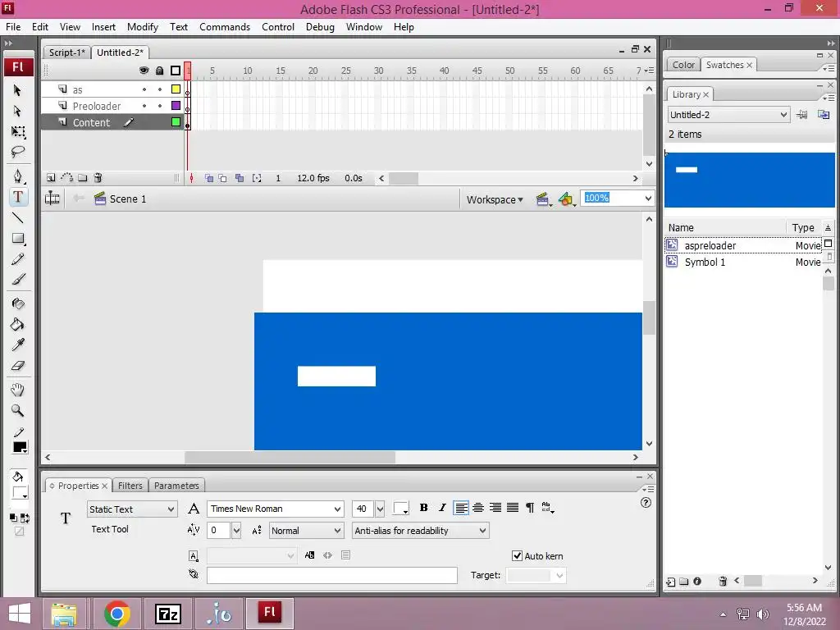Delete the selected timeline layer

click(x=98, y=178)
